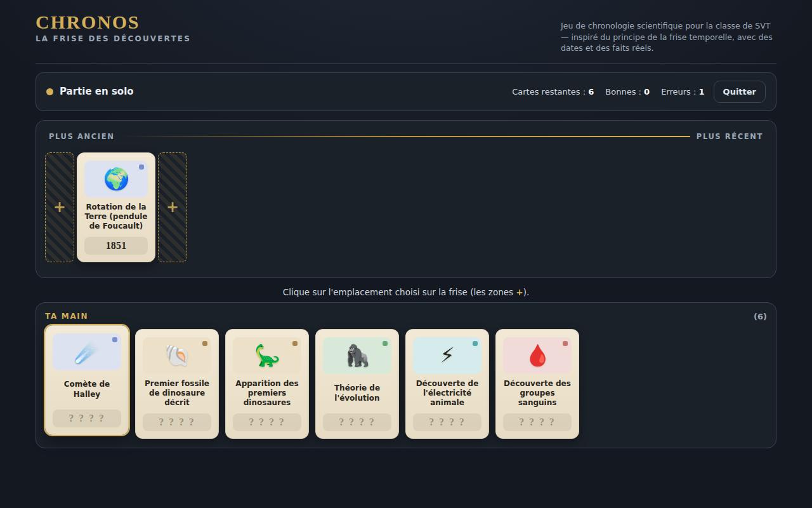The height and width of the screenshot is (508, 812).
Task: Click the green category dot on Théorie de l'évolution card
Action: pyautogui.click(x=385, y=344)
